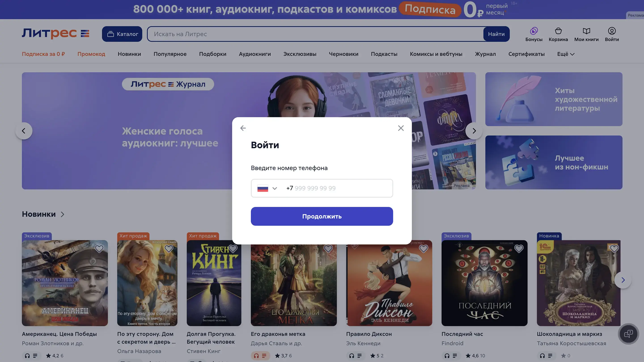Open the Аудиокниги menu item
Image resolution: width=644 pixels, height=362 pixels.
(254, 54)
